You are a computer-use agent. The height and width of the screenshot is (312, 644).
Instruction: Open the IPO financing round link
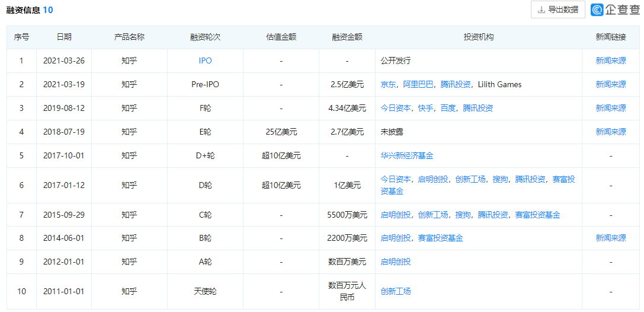[205, 61]
